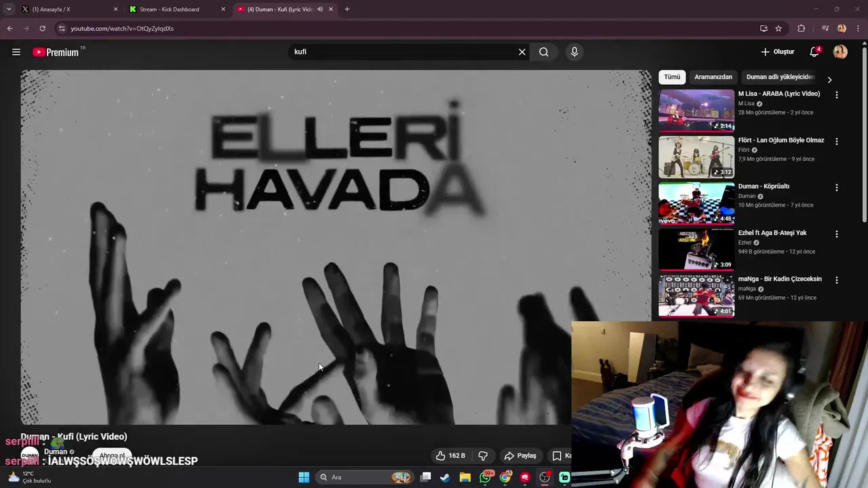This screenshot has height=488, width=868.
Task: Open the Windows Start menu
Action: tap(304, 477)
